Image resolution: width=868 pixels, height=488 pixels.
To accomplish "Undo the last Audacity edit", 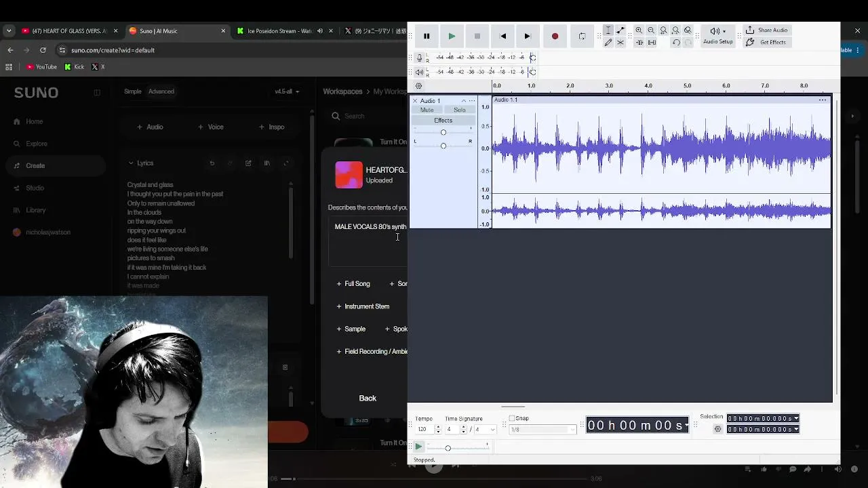I will (x=676, y=42).
